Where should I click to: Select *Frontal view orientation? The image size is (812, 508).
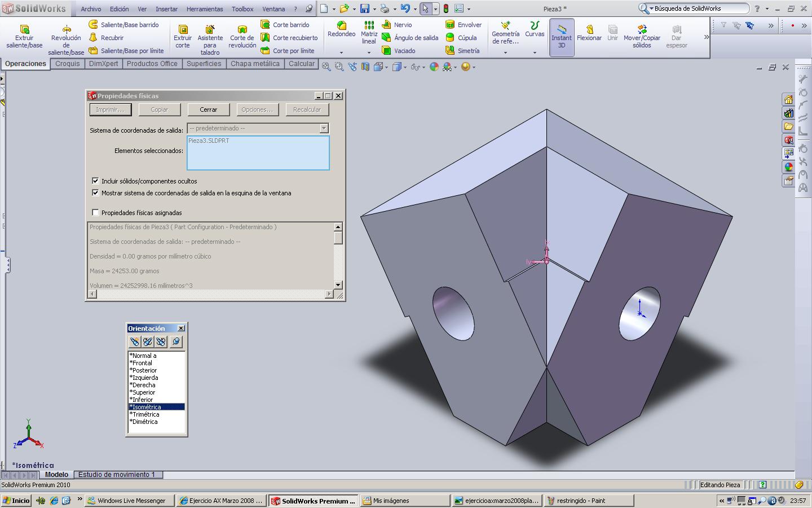tap(156, 363)
